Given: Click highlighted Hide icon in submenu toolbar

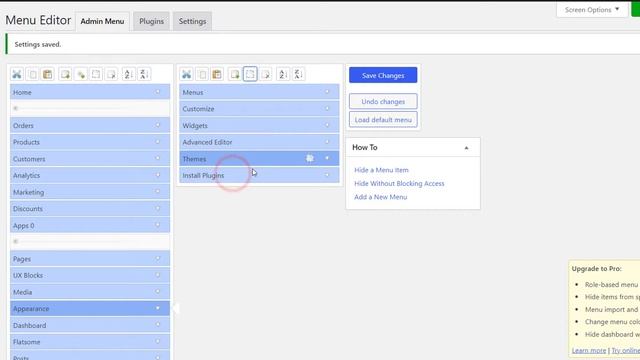Looking at the screenshot, I should 250,74.
